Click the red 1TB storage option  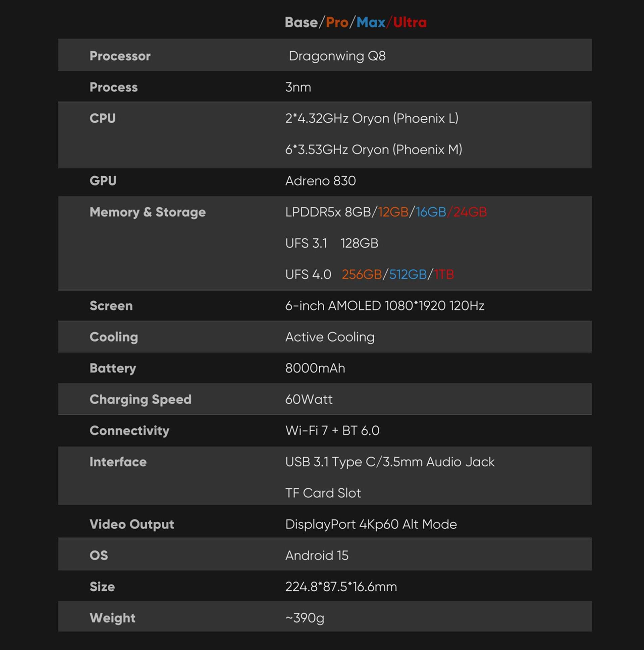tap(444, 275)
